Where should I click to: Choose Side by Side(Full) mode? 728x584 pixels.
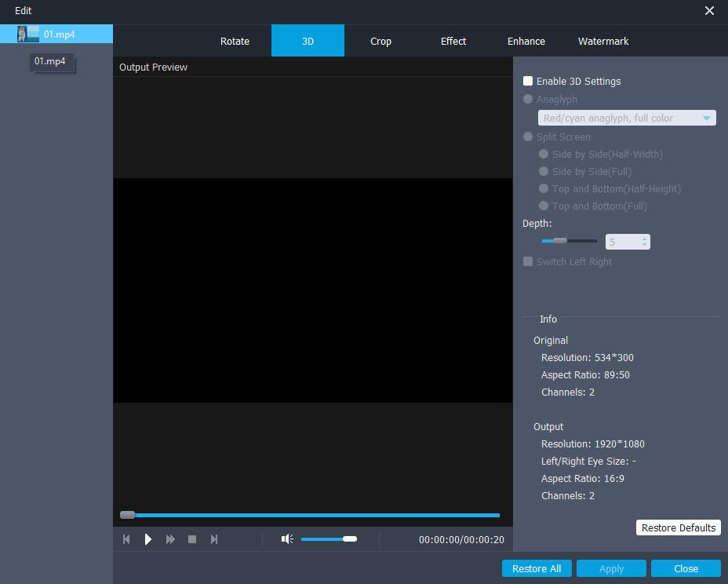click(x=544, y=171)
